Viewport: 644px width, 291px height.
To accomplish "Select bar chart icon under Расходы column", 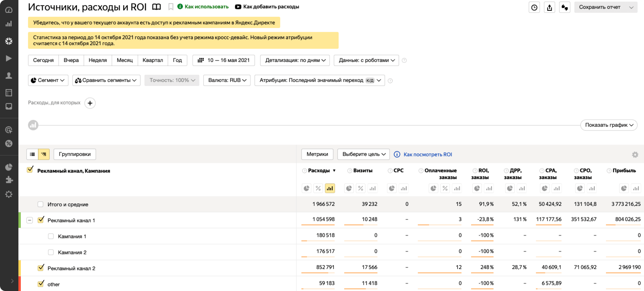I will (x=330, y=188).
